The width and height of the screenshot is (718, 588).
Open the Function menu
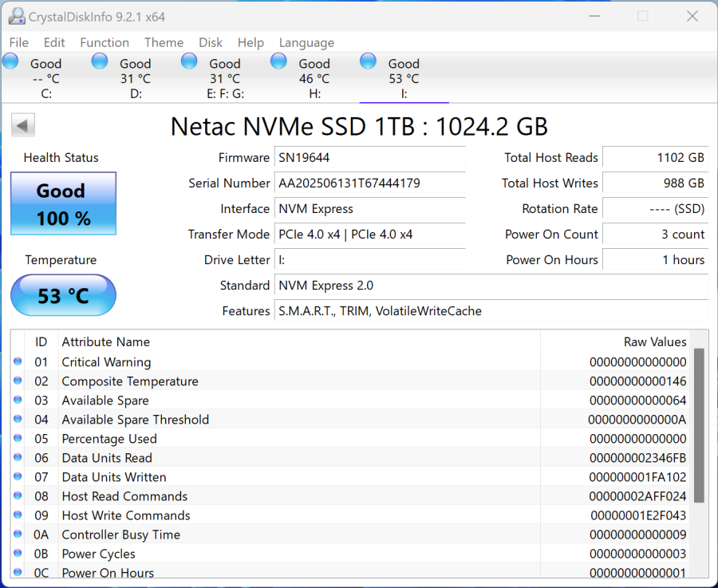(105, 42)
